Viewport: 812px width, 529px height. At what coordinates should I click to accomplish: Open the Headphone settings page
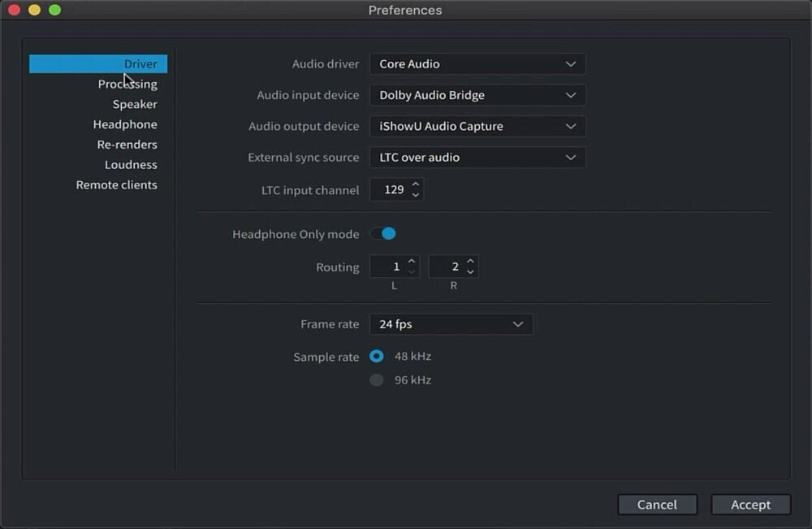point(125,124)
